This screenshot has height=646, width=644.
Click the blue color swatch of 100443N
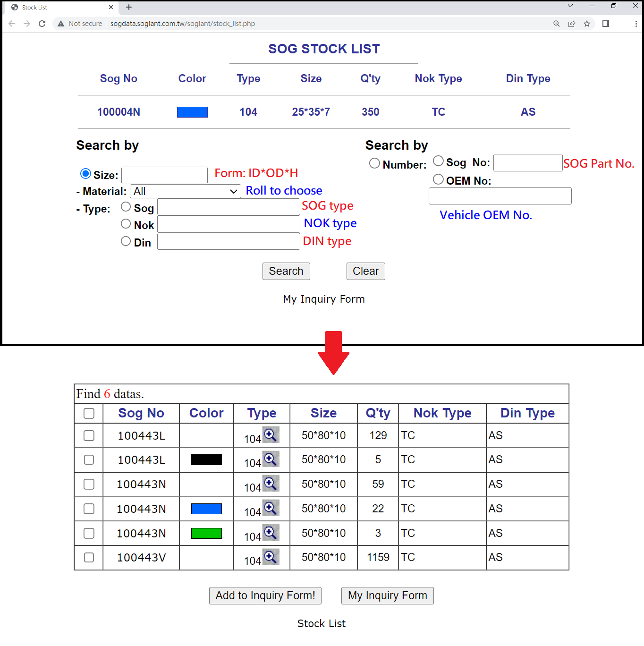tap(206, 509)
